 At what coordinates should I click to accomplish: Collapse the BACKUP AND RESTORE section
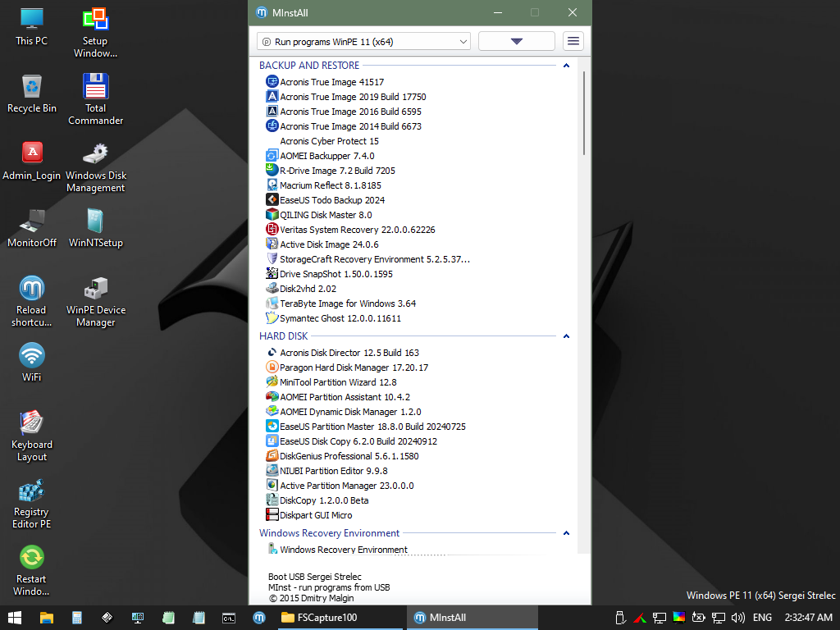pos(566,66)
